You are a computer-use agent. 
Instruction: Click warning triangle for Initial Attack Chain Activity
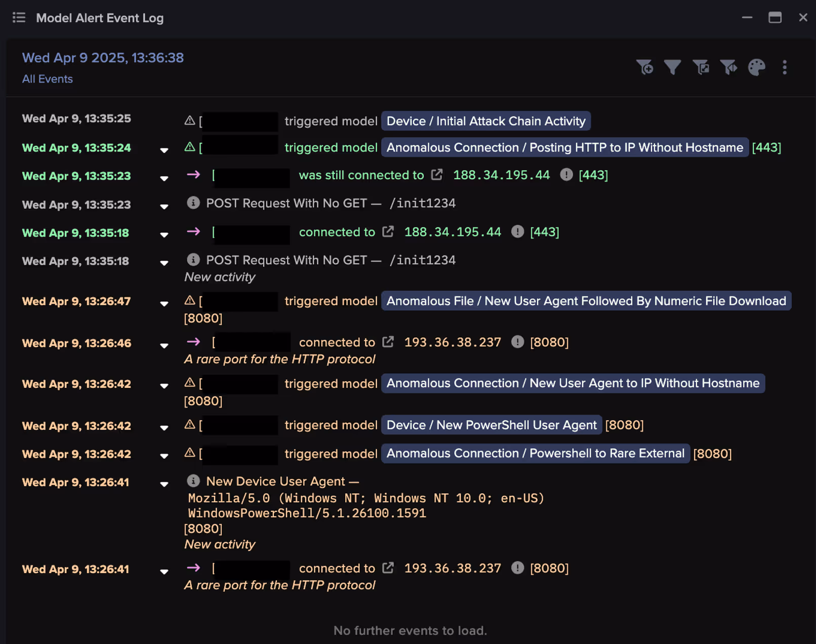point(190,120)
